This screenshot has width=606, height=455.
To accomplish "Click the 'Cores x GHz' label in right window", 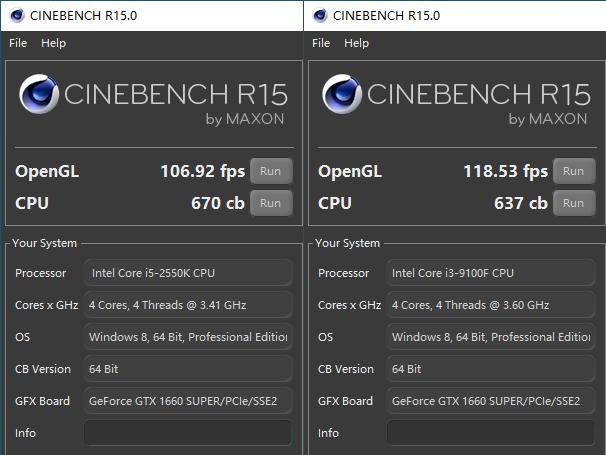I will click(349, 305).
